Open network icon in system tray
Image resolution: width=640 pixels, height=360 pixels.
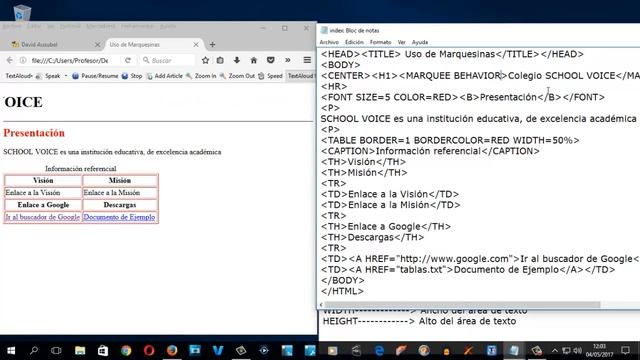(566, 350)
